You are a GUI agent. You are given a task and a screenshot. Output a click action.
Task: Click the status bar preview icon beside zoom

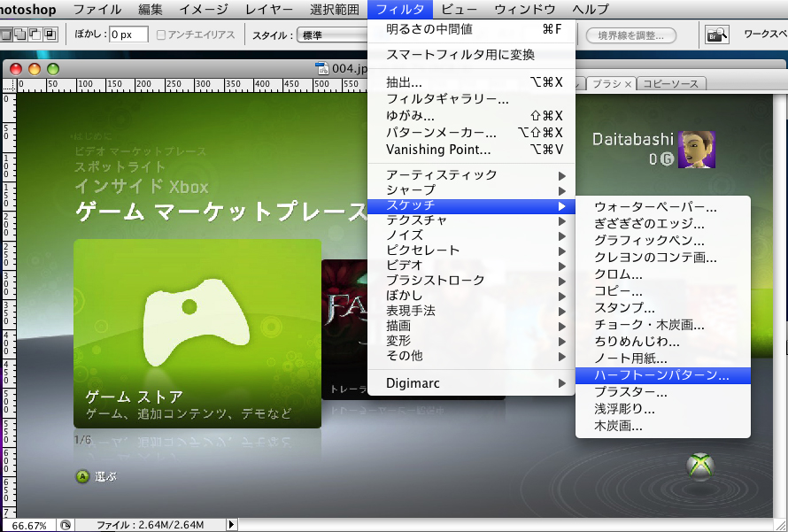(66, 526)
